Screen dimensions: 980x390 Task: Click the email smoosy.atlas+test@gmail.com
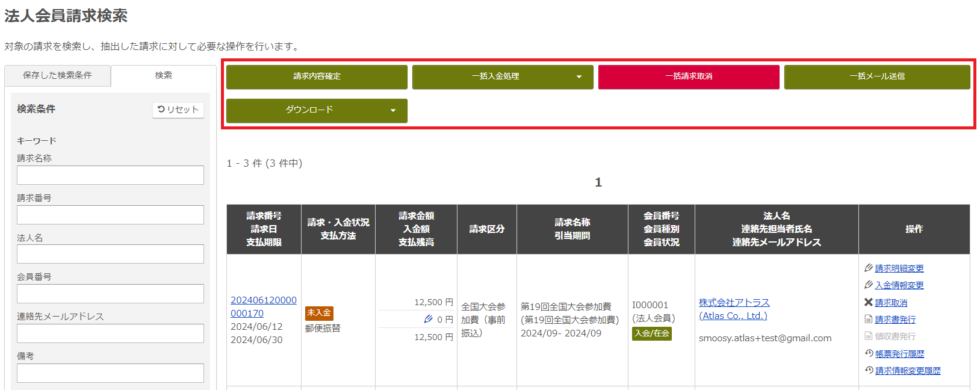[x=765, y=338]
